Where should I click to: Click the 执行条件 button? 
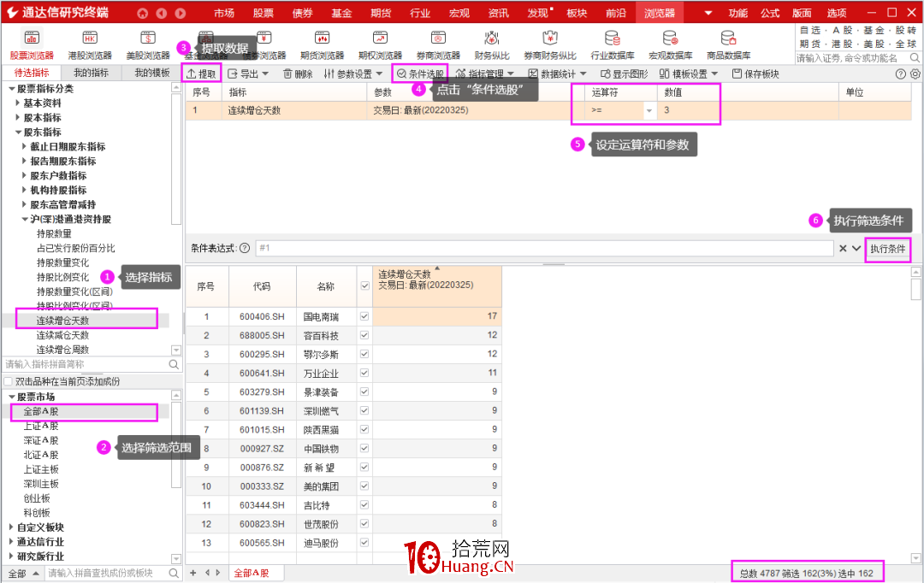(x=887, y=249)
